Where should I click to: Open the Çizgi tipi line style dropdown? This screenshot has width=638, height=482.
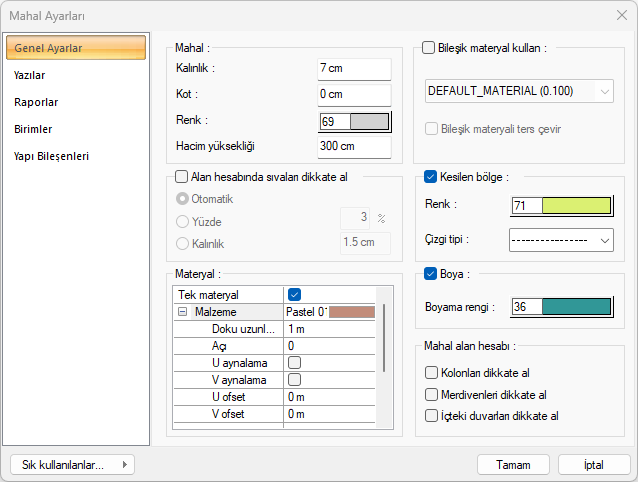[560, 240]
